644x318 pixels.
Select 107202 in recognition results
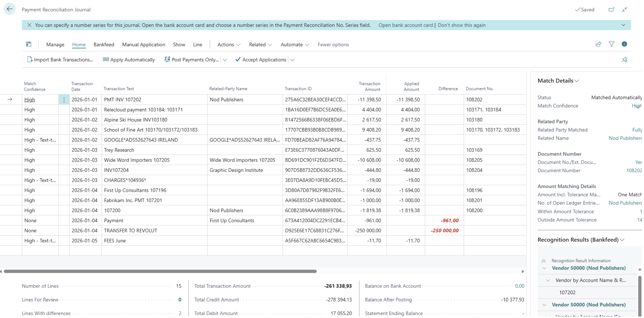[567, 292]
